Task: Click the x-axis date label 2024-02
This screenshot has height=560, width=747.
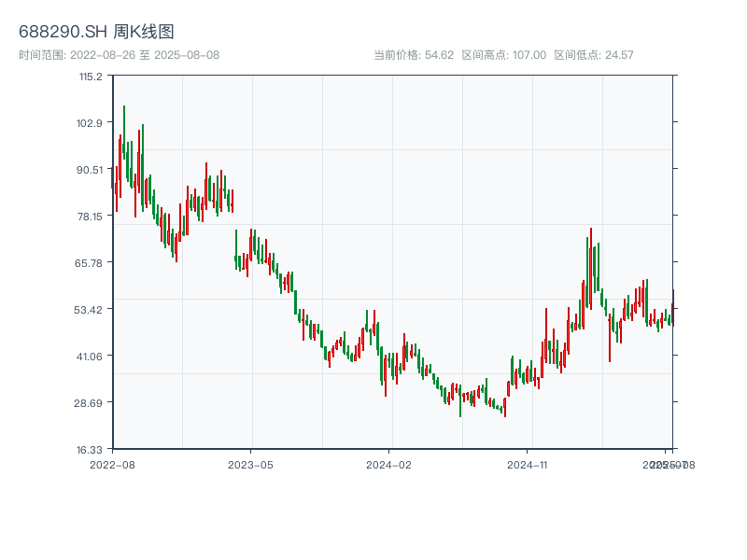Action: [388, 465]
